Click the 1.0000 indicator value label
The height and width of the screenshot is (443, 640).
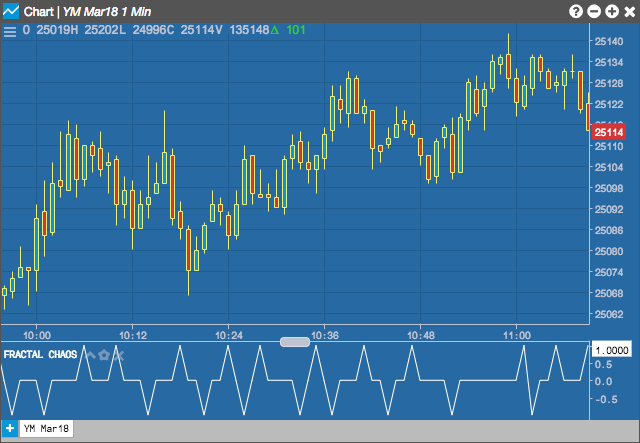[611, 350]
